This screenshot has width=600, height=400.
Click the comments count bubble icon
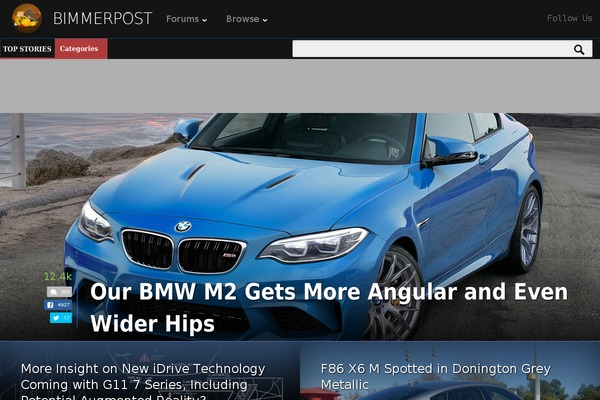[x=59, y=292]
